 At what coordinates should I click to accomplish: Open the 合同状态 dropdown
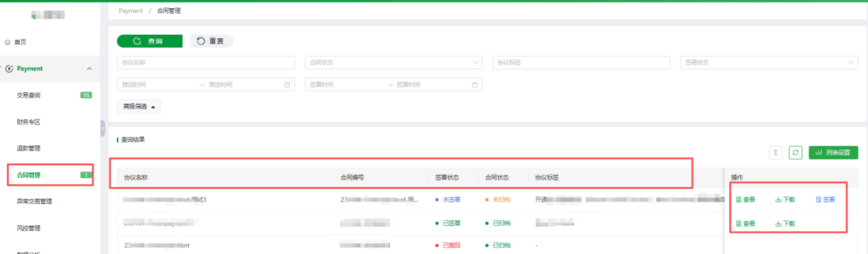(394, 62)
